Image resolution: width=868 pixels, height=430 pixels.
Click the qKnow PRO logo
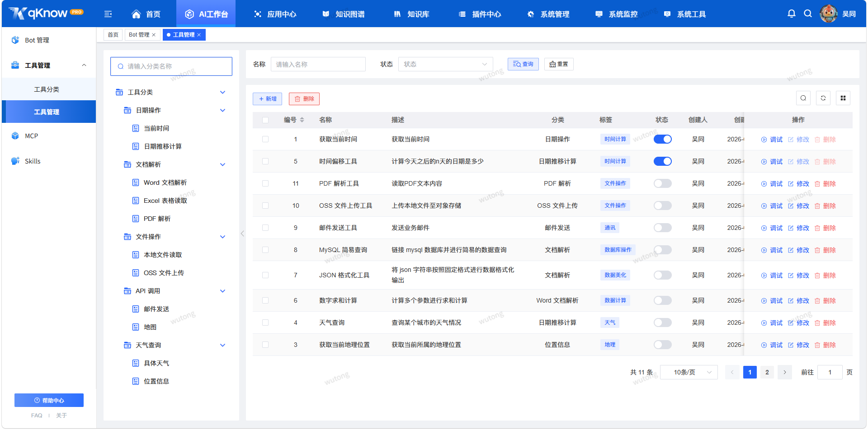46,13
